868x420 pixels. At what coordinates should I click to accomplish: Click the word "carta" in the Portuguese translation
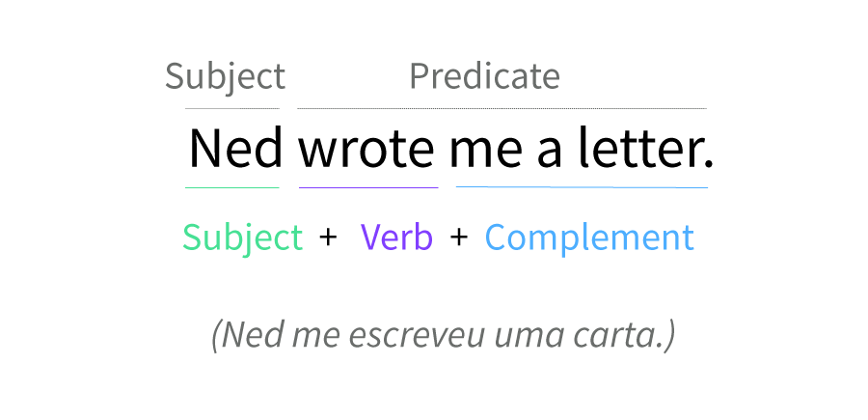point(618,336)
